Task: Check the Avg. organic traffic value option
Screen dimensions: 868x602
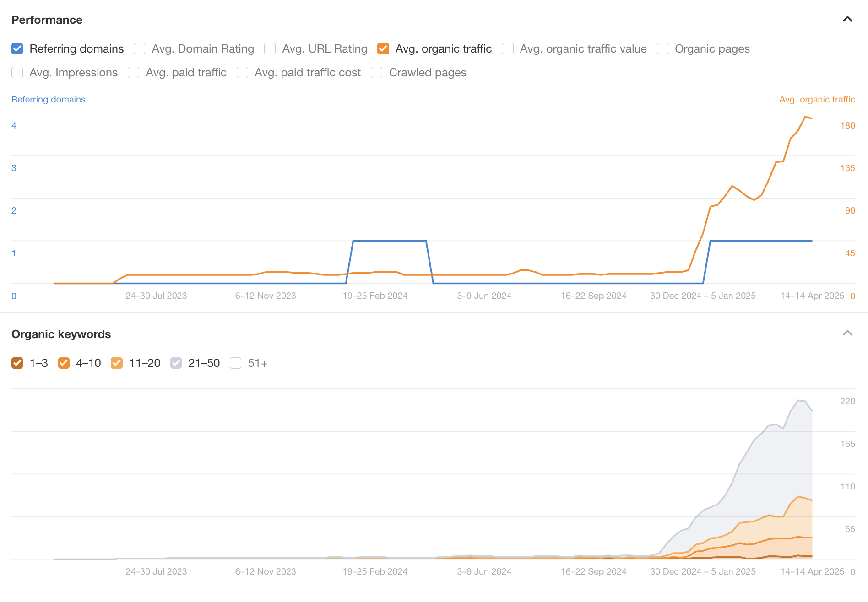Action: [508, 49]
